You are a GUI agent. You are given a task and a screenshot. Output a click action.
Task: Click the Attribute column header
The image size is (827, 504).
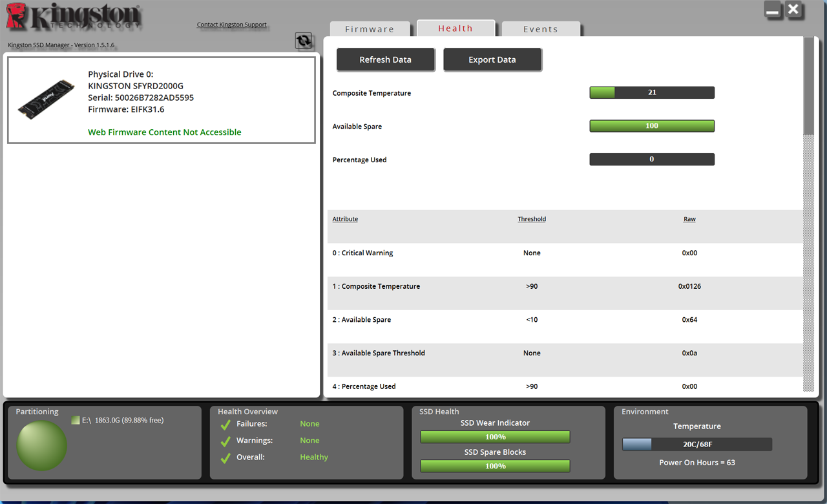tap(345, 218)
